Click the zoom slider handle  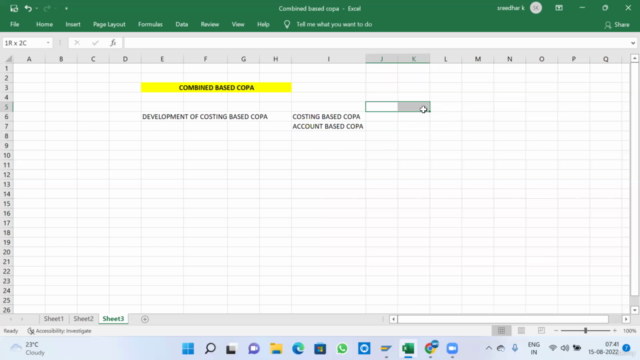(x=585, y=331)
